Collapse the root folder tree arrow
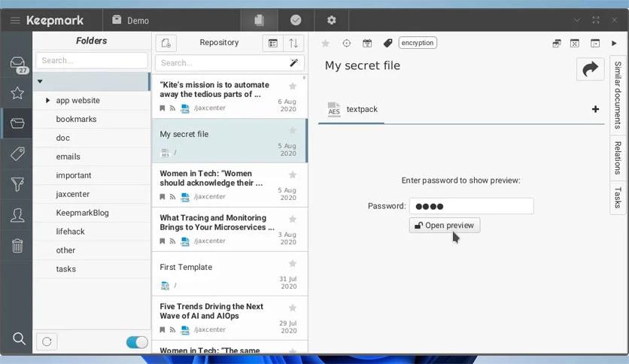This screenshot has height=364, width=629. click(x=40, y=81)
